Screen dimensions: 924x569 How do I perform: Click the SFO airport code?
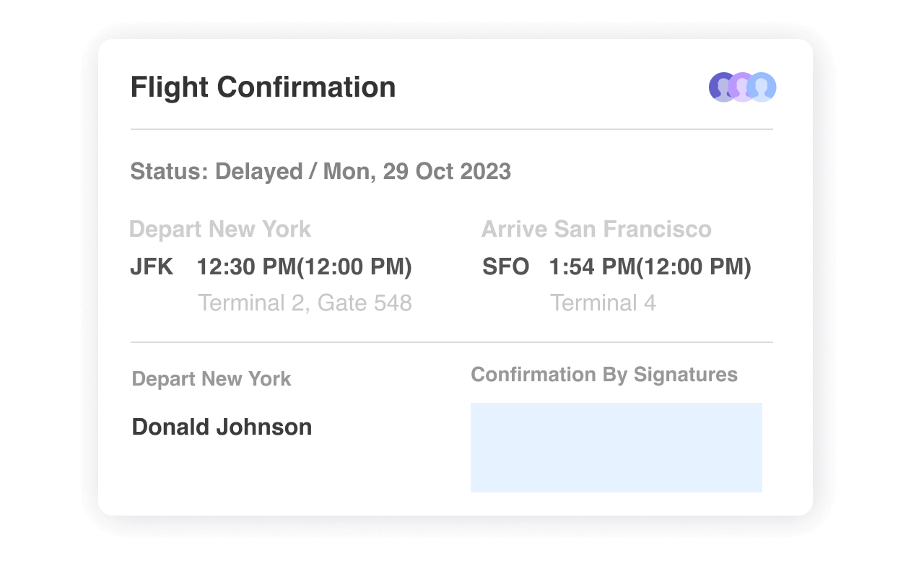[x=506, y=267]
